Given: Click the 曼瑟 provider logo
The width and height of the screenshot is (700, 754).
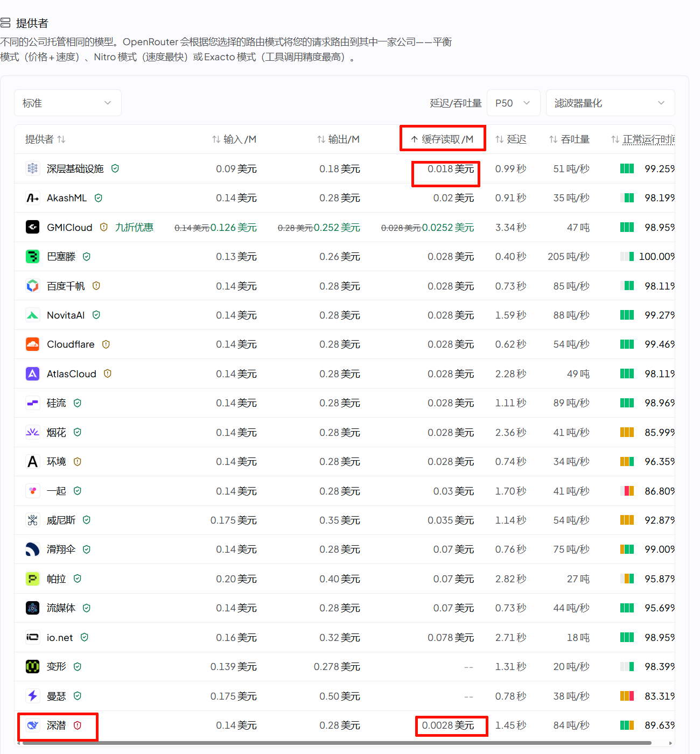Looking at the screenshot, I should [x=33, y=696].
